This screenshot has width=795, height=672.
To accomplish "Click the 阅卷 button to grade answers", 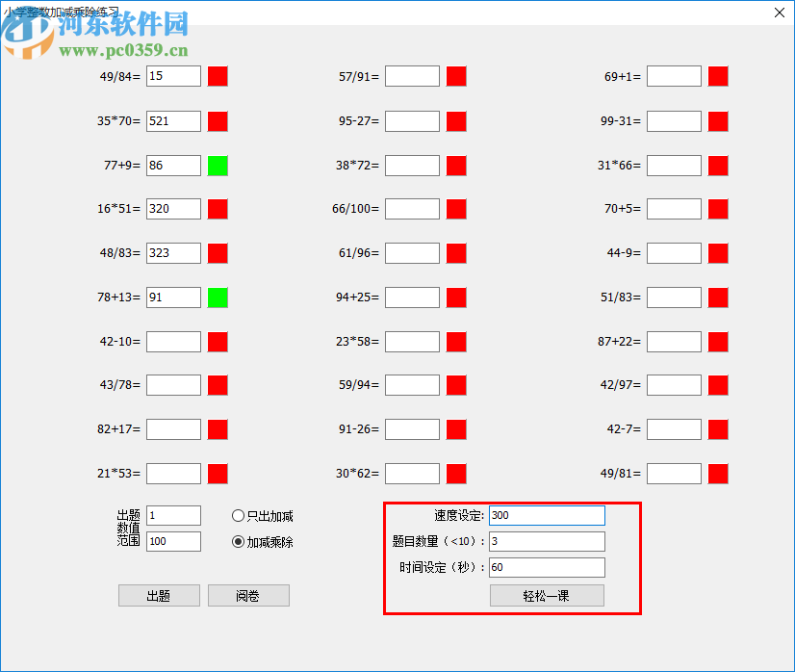I will tap(248, 595).
